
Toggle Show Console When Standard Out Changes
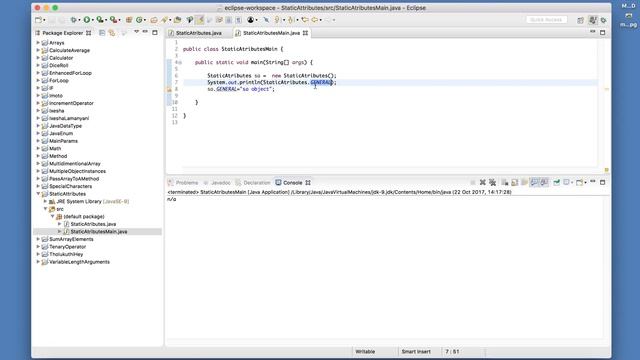[534, 182]
